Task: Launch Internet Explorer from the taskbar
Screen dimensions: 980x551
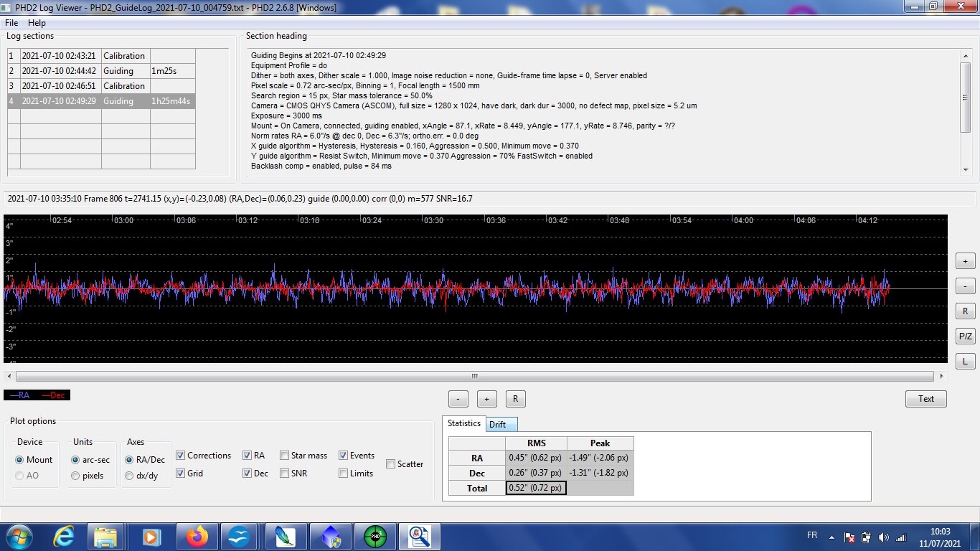Action: (x=63, y=537)
